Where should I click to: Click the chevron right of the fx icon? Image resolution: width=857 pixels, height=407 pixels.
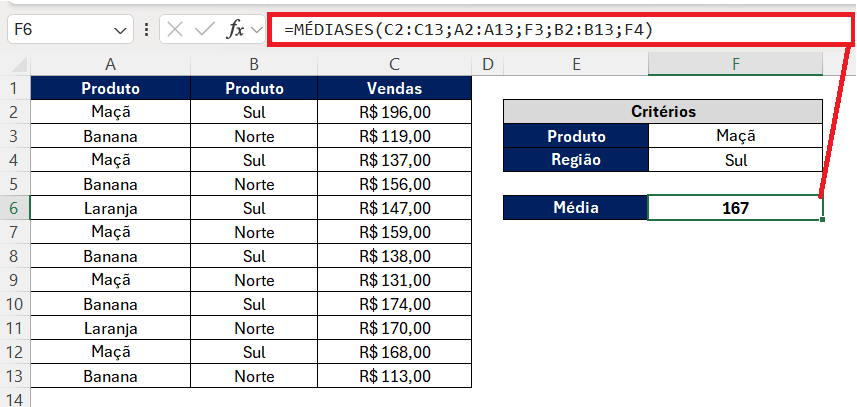tap(256, 29)
